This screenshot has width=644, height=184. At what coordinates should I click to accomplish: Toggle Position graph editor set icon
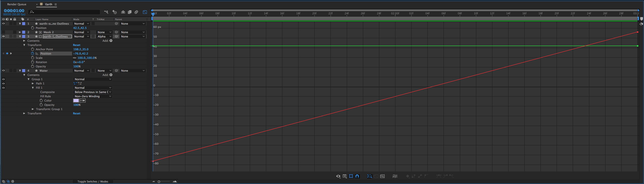tap(37, 54)
